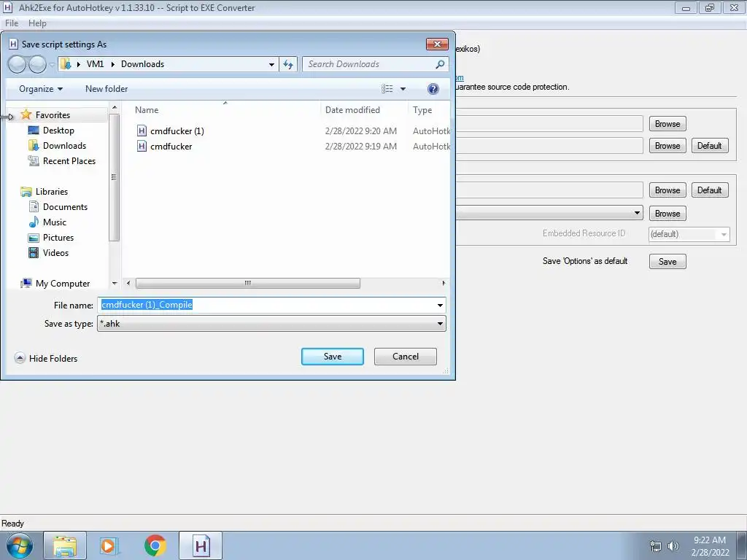
Task: Open the Help menu in Ahk2Exe
Action: tap(37, 23)
